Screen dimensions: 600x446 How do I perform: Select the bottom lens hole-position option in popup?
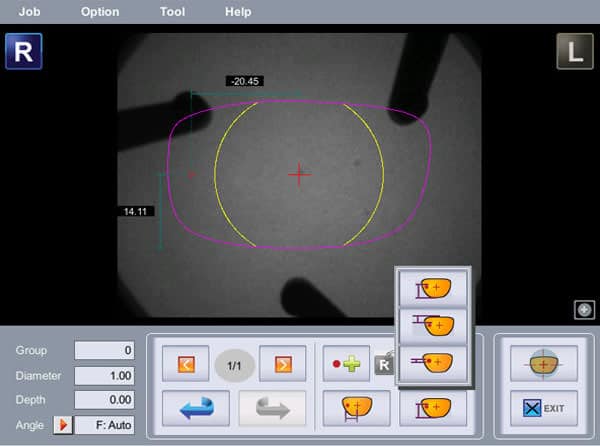pyautogui.click(x=432, y=360)
